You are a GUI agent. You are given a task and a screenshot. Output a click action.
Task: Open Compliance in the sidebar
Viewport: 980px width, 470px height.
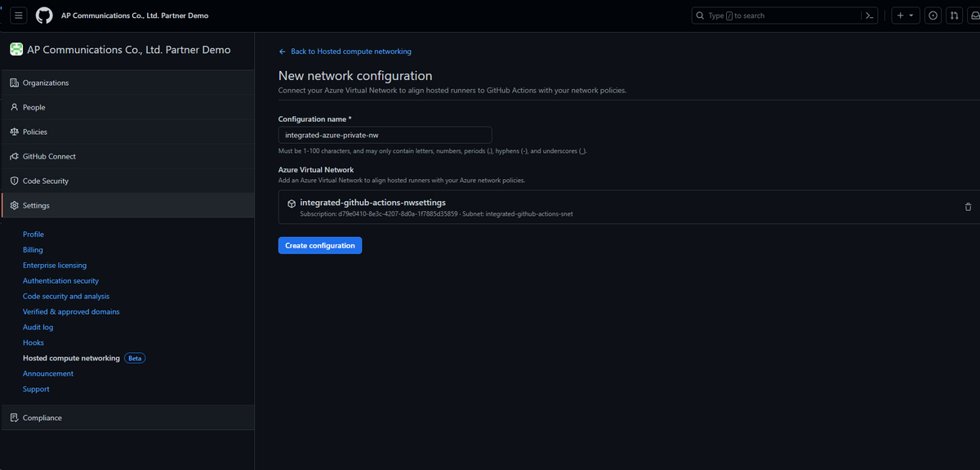[127, 418]
